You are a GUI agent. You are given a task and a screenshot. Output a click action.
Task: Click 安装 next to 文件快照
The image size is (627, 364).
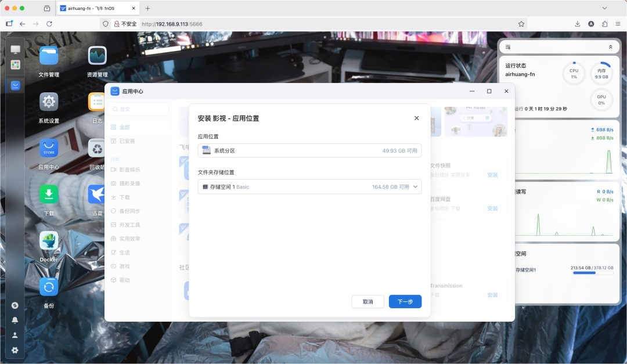492,175
